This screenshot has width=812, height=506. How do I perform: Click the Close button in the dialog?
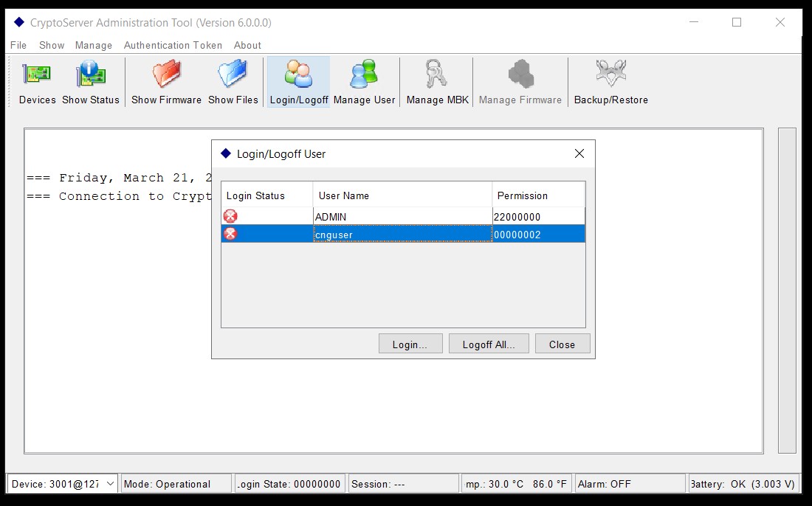pos(562,344)
